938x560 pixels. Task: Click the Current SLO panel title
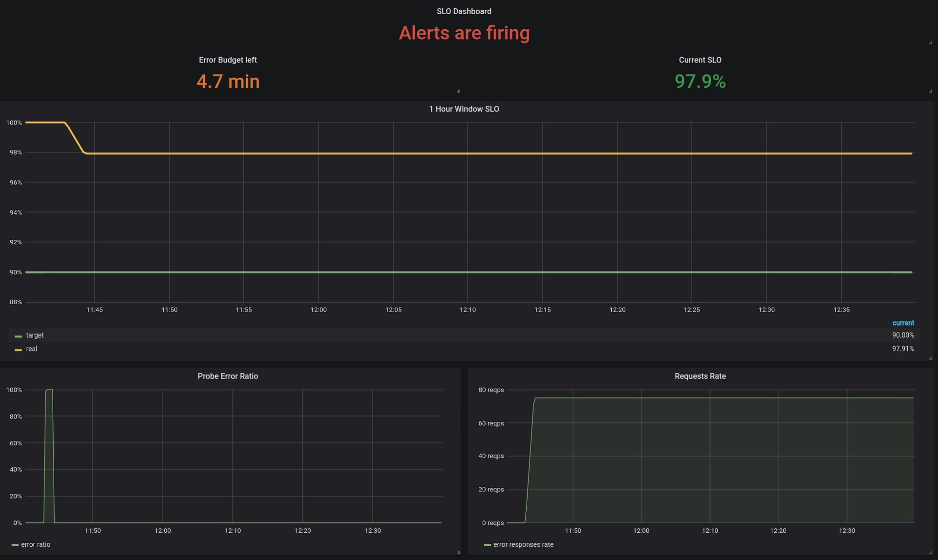tap(700, 60)
